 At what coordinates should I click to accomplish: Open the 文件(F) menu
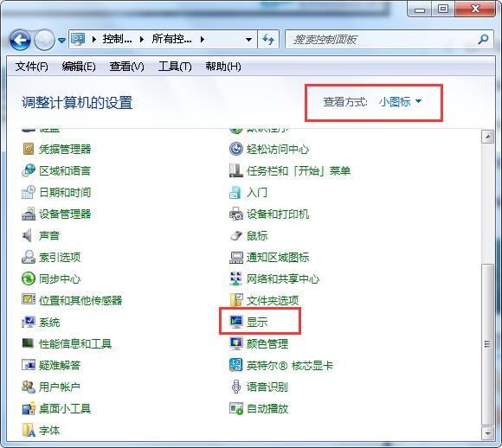click(x=32, y=67)
